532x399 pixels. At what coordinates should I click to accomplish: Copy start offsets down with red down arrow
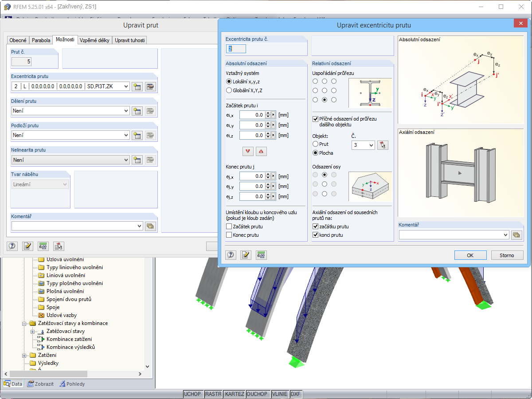tap(248, 151)
